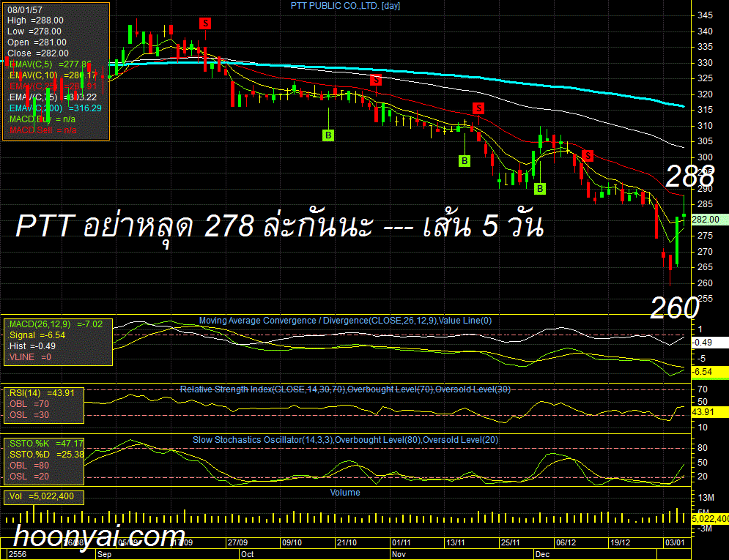This screenshot has height=560, width=729.
Task: Click the yellow 43.91 RSI value tag
Action: [x=709, y=412]
